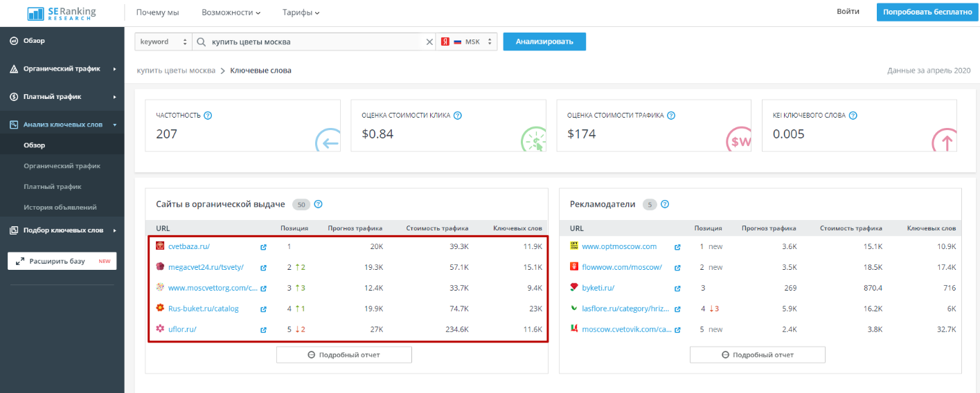Image resolution: width=980 pixels, height=393 pixels.
Task: Open the keyword type dropdown
Action: point(163,42)
